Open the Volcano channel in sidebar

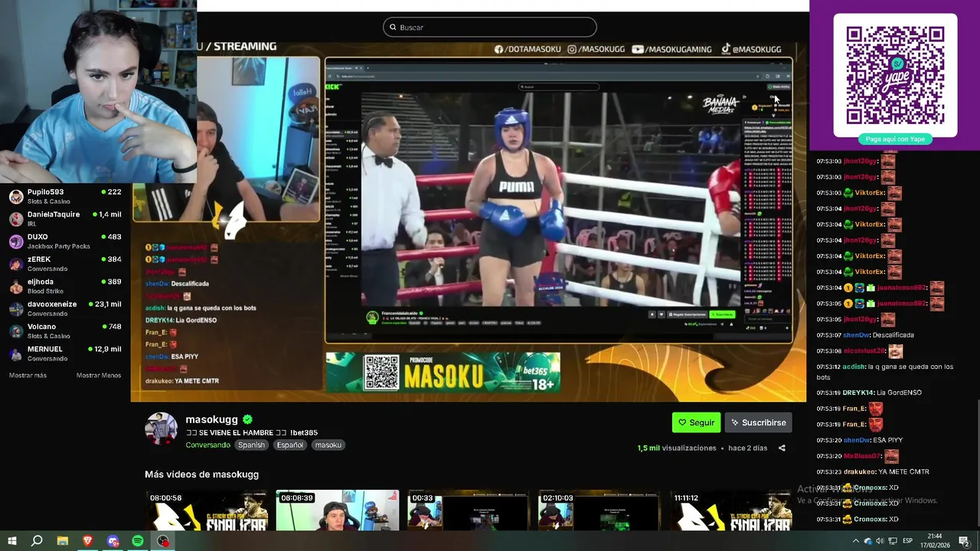coord(65,331)
